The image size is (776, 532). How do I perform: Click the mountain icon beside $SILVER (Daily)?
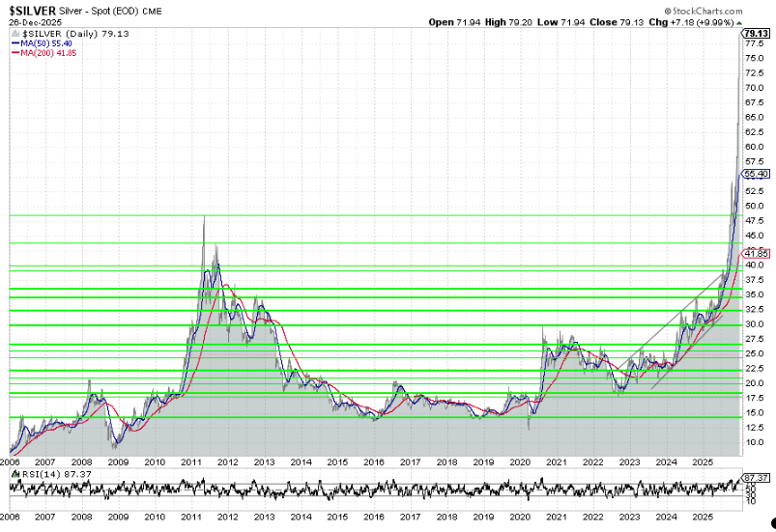14,32
